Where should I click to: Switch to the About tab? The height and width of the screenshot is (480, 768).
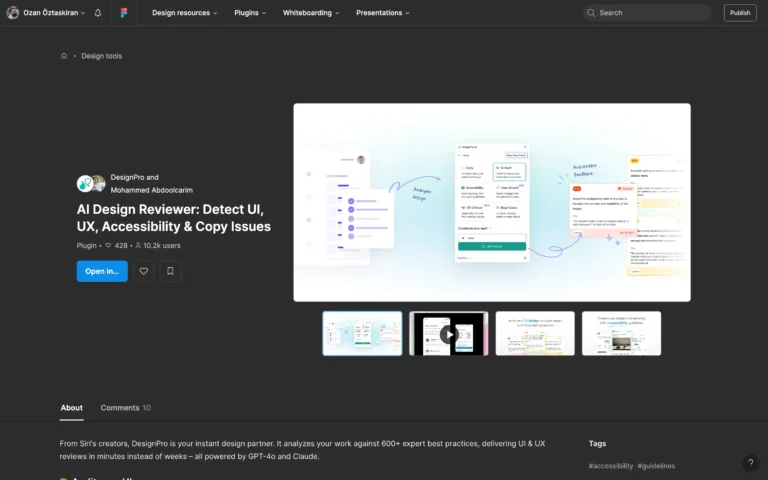click(x=72, y=408)
